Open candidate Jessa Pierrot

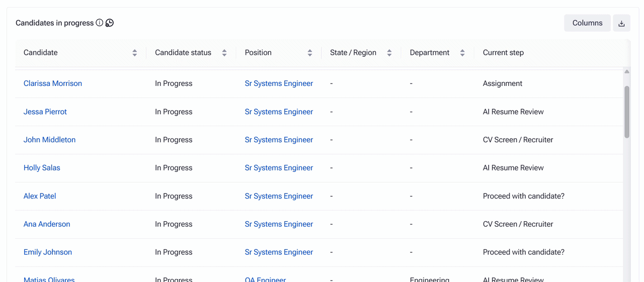[x=45, y=112]
